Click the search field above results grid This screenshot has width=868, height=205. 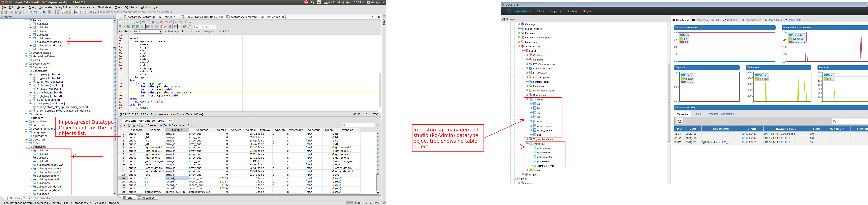pyautogui.click(x=358, y=125)
